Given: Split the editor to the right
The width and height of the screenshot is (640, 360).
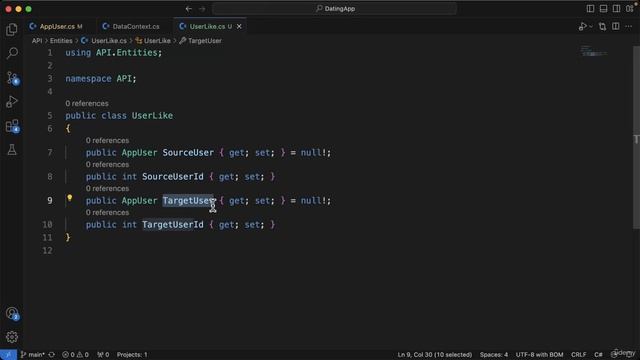Looking at the screenshot, I should [x=616, y=27].
